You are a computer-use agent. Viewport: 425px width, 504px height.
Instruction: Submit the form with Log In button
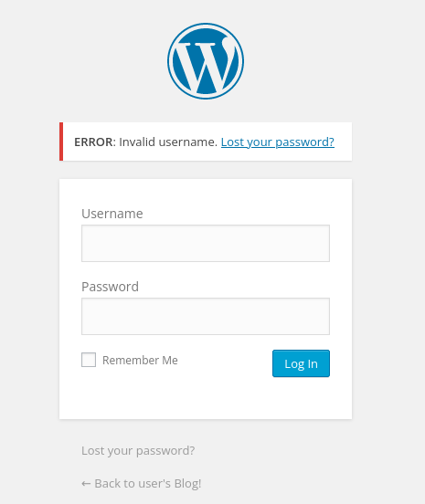coord(301,363)
